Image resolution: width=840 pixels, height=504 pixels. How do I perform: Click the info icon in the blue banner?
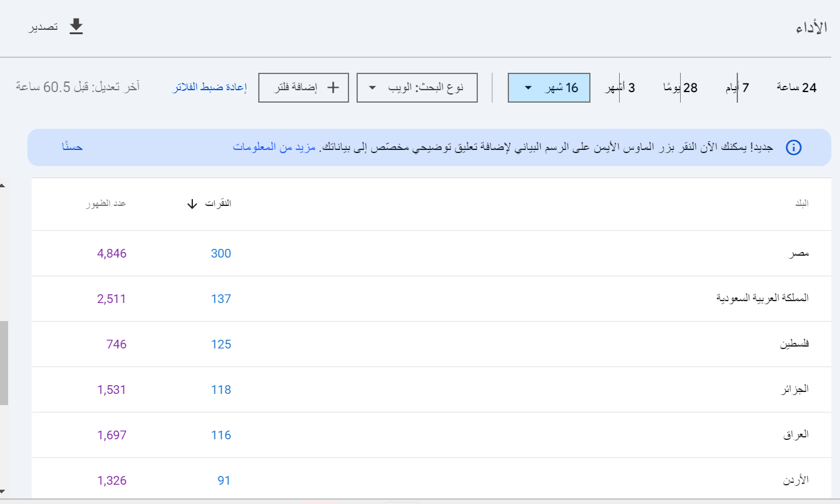tap(793, 148)
